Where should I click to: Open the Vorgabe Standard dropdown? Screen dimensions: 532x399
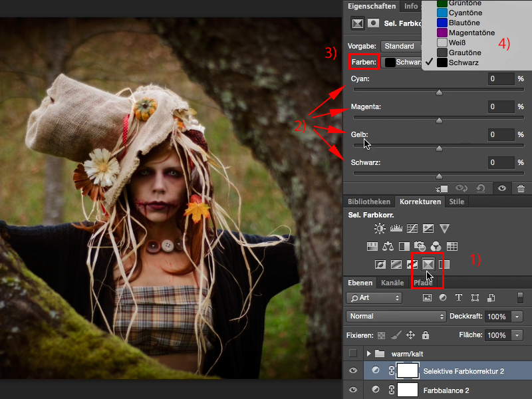point(401,46)
